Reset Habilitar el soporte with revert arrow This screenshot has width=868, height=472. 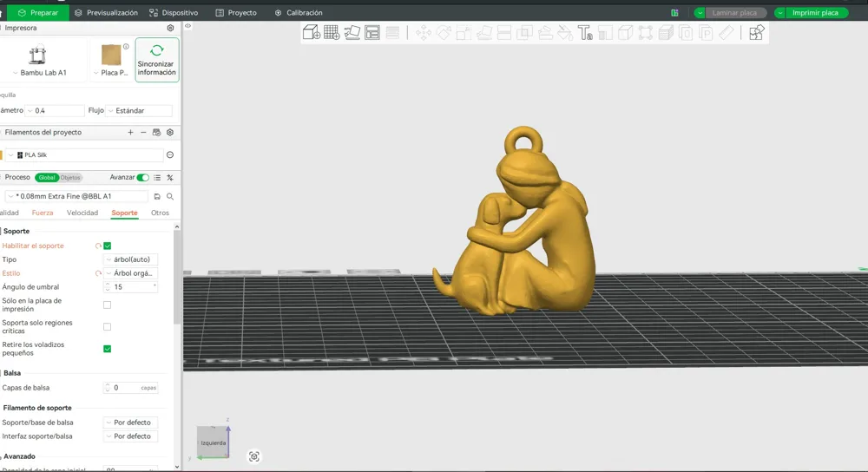tap(98, 246)
